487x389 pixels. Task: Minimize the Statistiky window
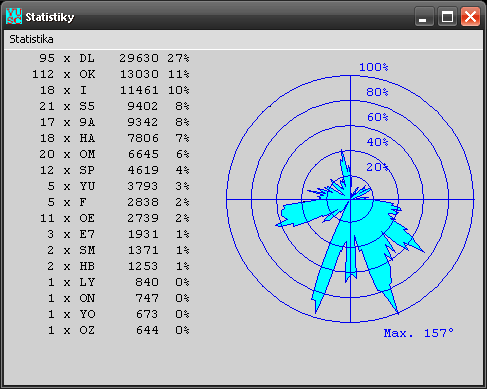(424, 16)
